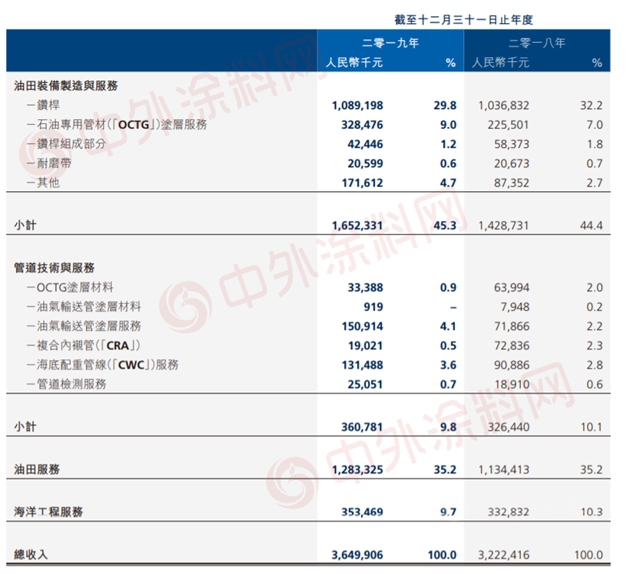Click the 鑽桿組成部分 row label

click(66, 144)
